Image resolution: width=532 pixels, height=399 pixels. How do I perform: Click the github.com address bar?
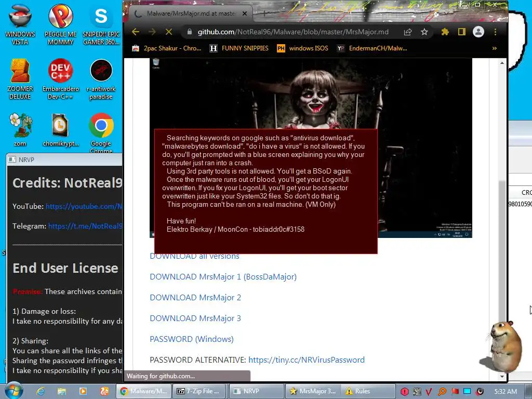(x=293, y=32)
